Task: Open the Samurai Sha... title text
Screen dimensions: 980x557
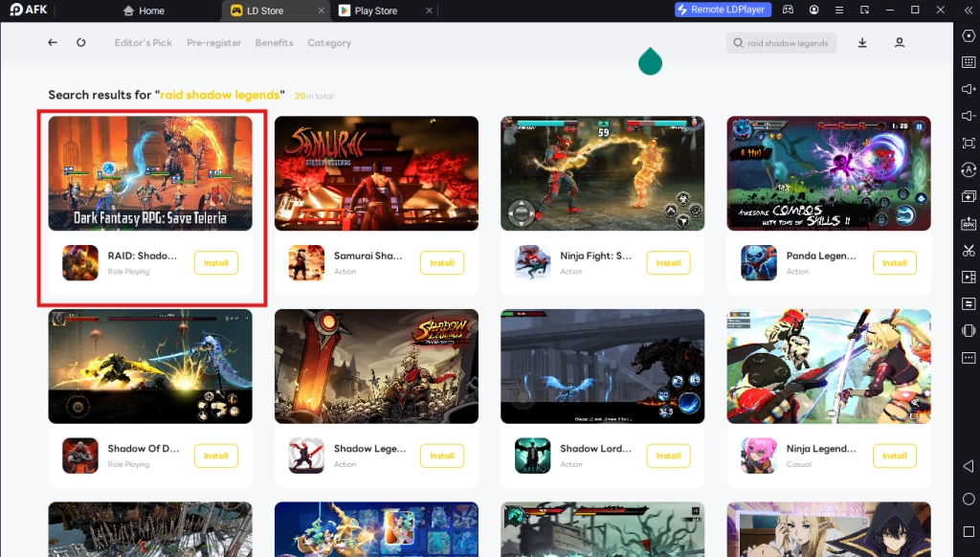Action: pyautogui.click(x=368, y=256)
